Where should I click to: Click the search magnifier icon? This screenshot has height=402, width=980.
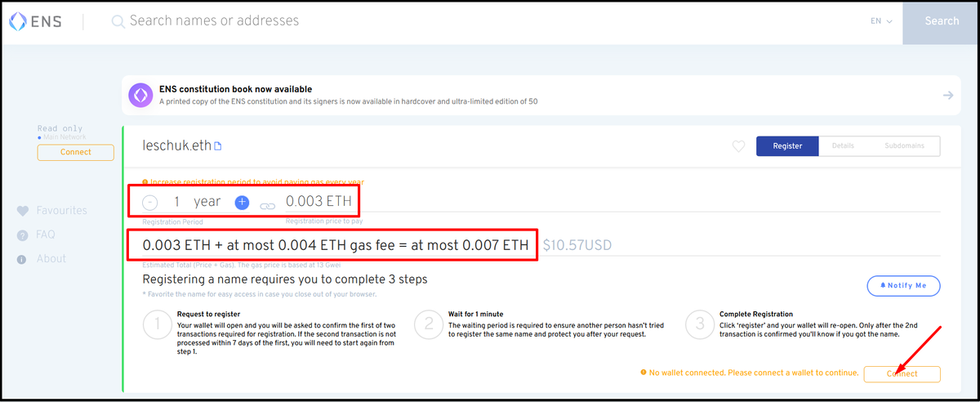(x=118, y=21)
